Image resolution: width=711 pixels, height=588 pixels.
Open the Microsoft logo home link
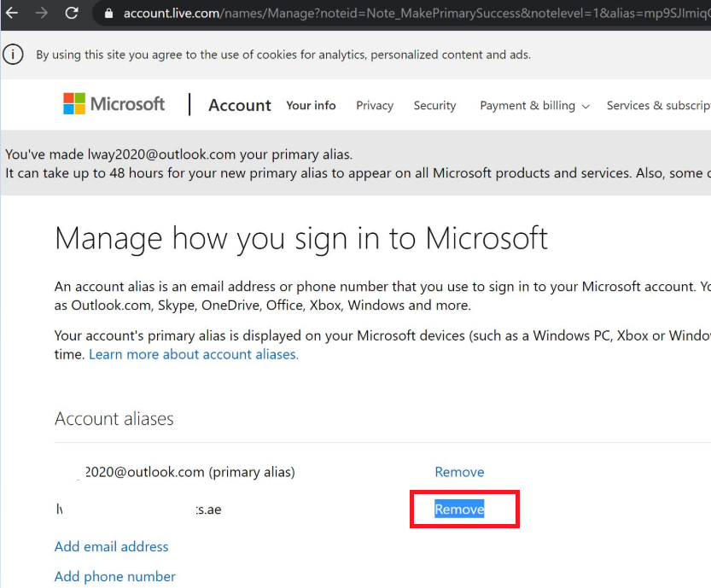coord(114,104)
